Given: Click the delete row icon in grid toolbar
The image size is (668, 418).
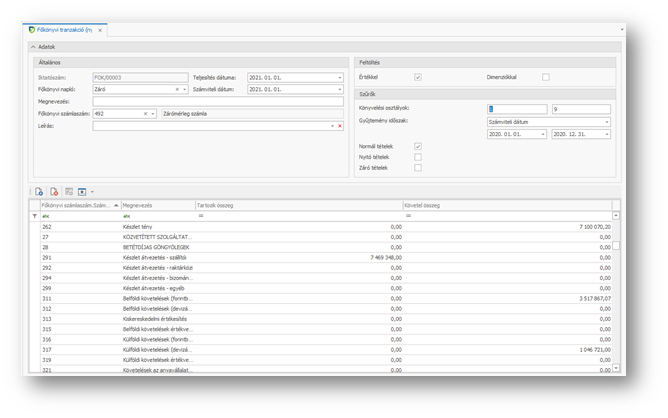Looking at the screenshot, I should (54, 192).
